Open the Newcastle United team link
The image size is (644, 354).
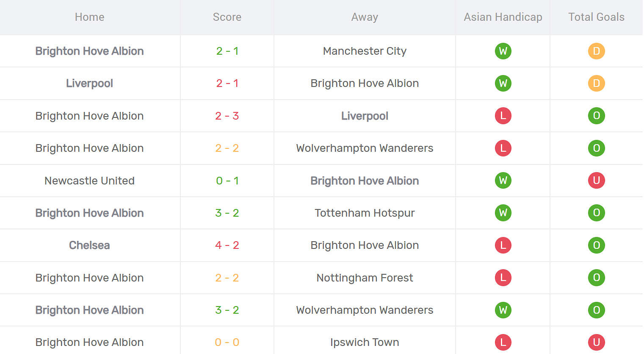(x=89, y=181)
